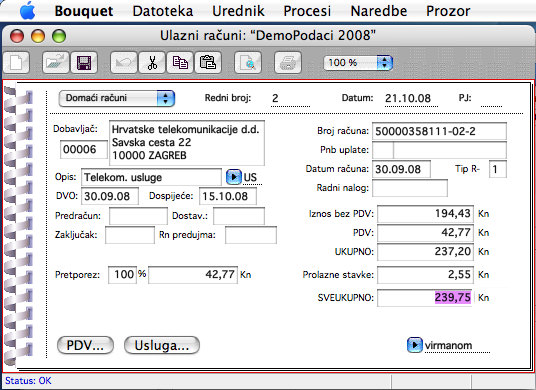Expand the Domaći računi dropdown
Image resolution: width=536 pixels, height=390 pixels.
(117, 98)
